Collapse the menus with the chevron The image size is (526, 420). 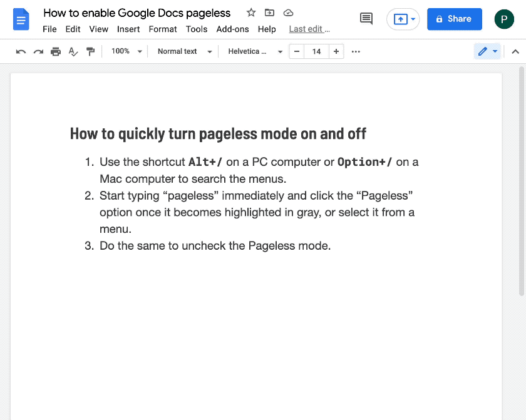point(515,51)
